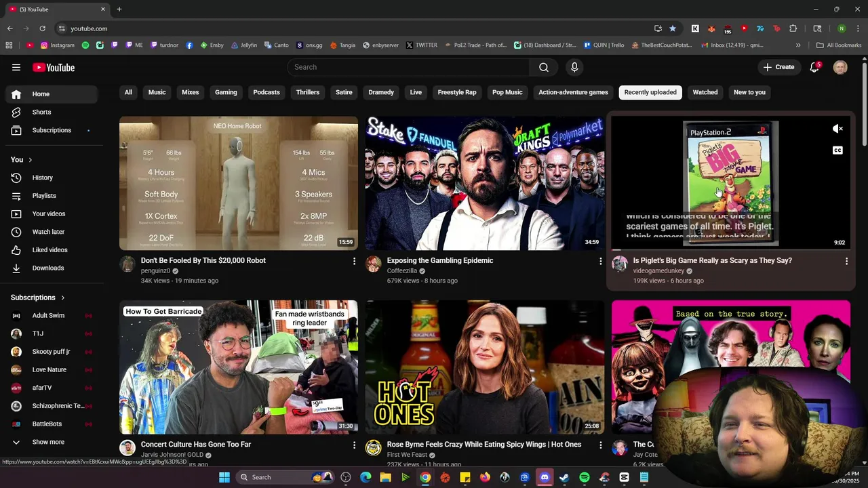Open the TWITTER bookmark

tap(421, 45)
